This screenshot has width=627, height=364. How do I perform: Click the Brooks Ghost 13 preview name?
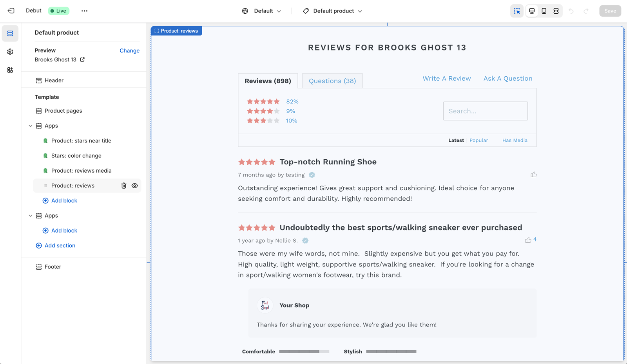55,60
